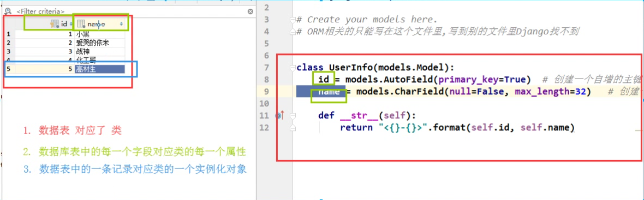This screenshot has height=200, width=644.
Task: Click the column table icon beside name header
Action: click(x=81, y=24)
